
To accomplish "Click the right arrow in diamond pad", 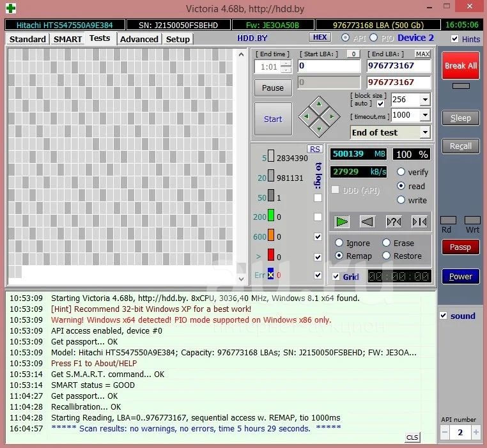I will click(331, 116).
